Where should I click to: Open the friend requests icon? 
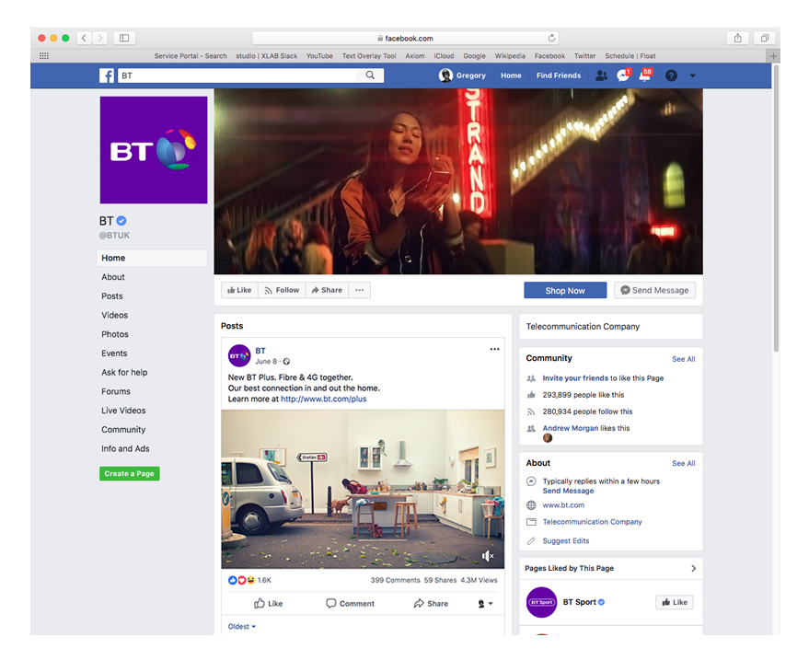click(601, 75)
